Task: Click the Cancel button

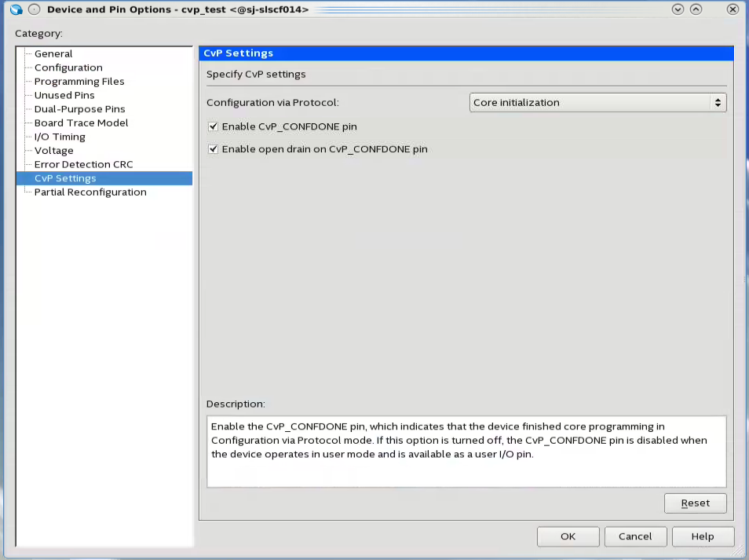Action: (x=635, y=536)
